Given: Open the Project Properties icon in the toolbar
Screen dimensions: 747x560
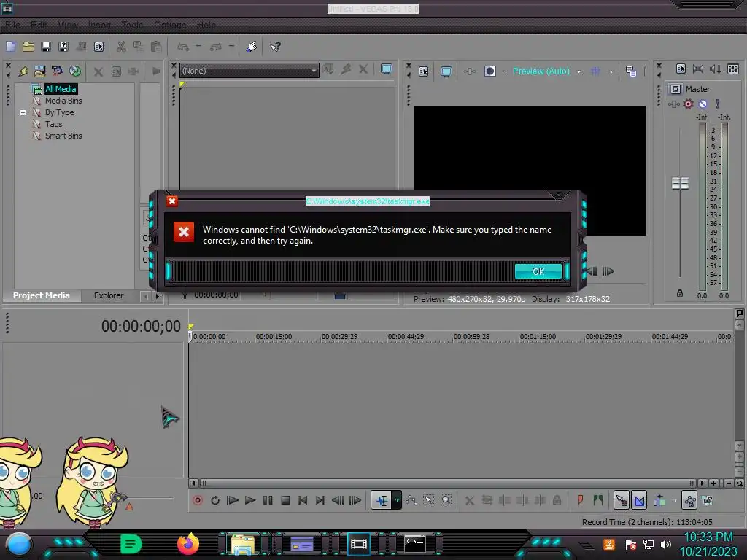Looking at the screenshot, I should tap(98, 47).
